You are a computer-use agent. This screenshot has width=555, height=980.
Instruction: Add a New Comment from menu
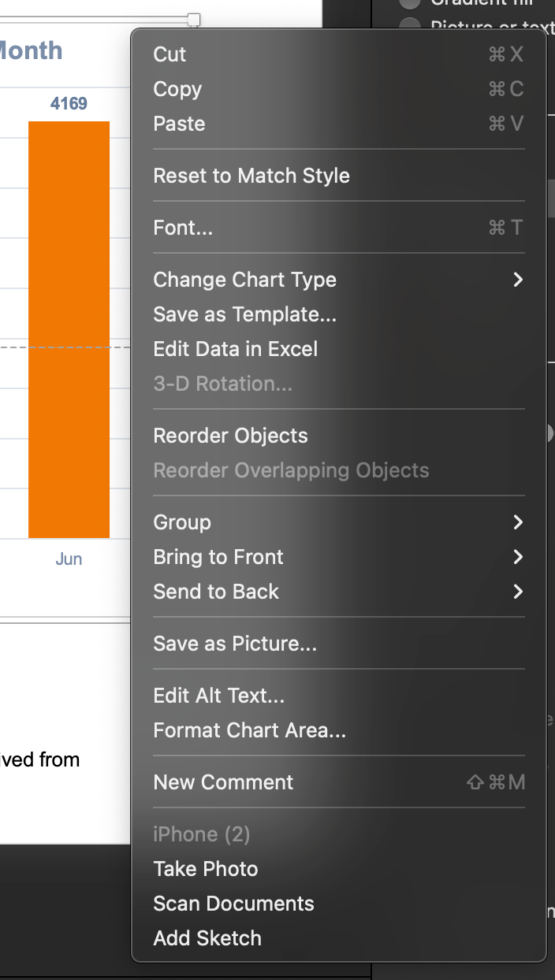[x=223, y=782]
